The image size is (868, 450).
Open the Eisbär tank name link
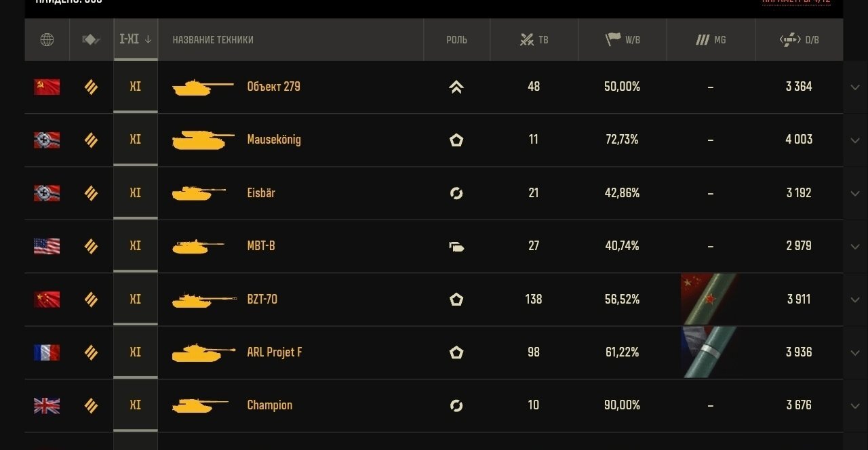click(x=261, y=193)
